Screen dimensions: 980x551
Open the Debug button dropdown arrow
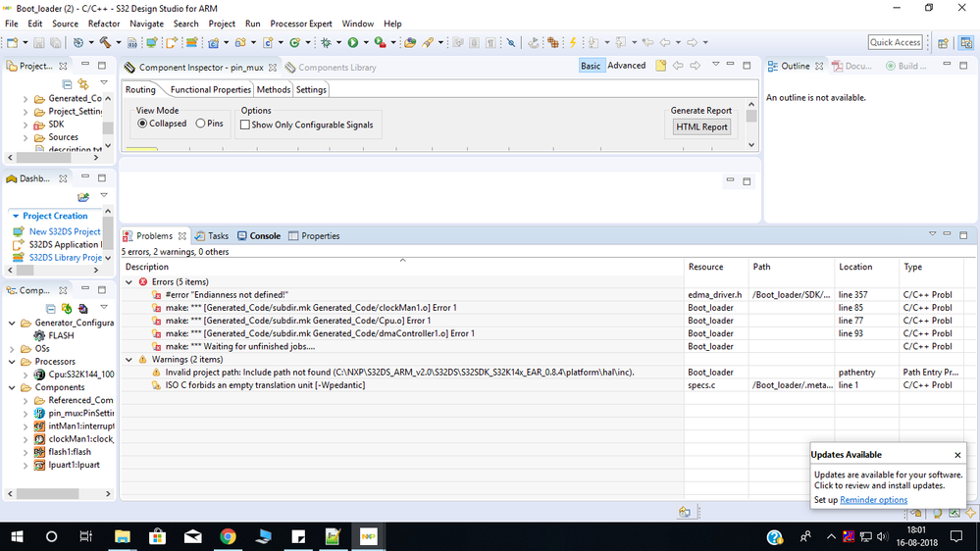[338, 42]
